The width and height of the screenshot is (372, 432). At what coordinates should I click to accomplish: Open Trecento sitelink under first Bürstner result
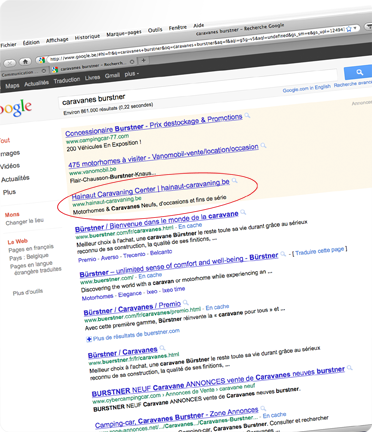point(134,255)
